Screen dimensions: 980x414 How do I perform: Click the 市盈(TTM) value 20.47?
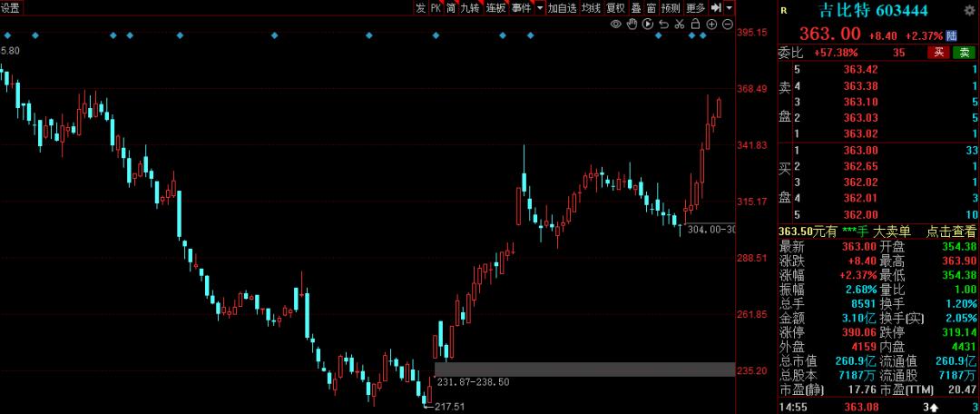(962, 389)
